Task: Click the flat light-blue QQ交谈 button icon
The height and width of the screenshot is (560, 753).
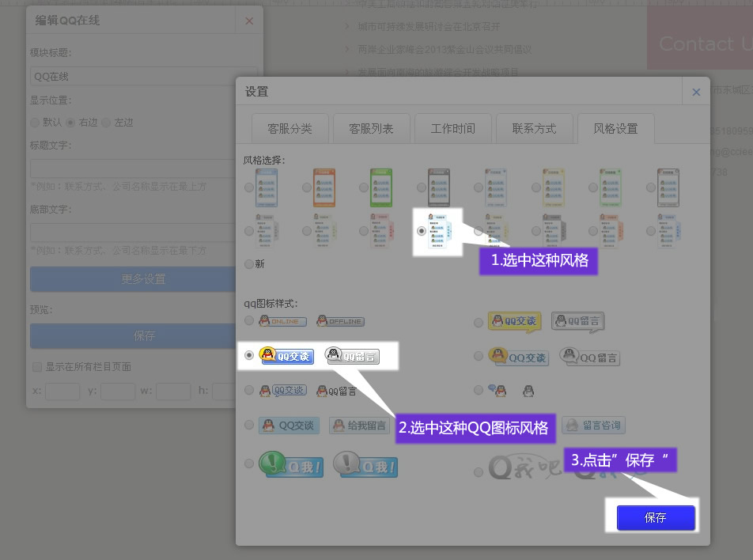Action: [x=289, y=426]
